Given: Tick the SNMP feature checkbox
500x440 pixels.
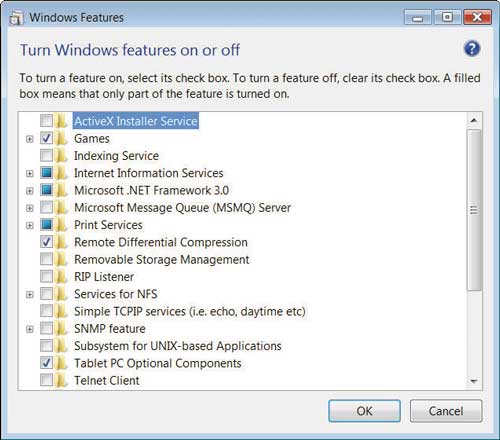Looking at the screenshot, I should 46,328.
